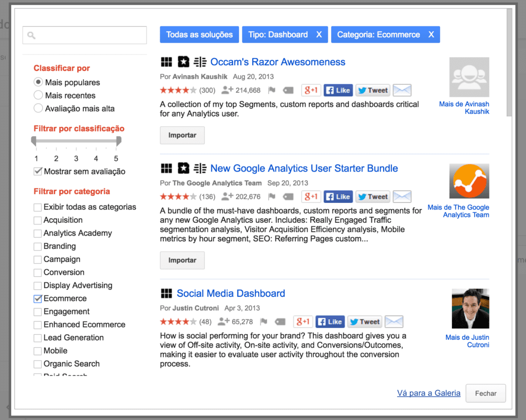Click Google +1 for Occam's Razor Awesomeness
526x420 pixels.
click(x=311, y=90)
